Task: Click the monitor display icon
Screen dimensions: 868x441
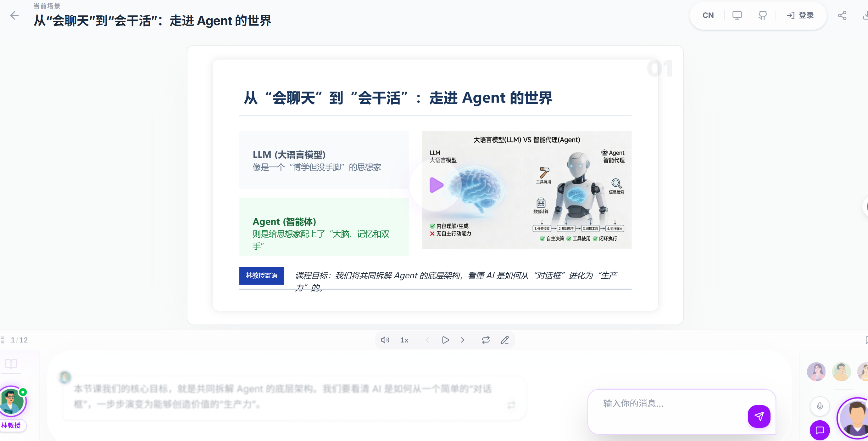Action: [x=737, y=15]
